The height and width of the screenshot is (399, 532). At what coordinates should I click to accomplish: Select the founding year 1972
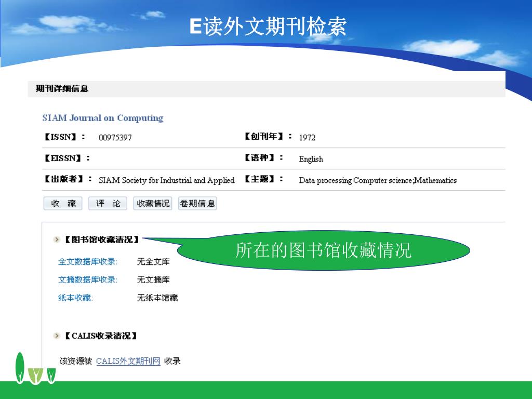[307, 137]
